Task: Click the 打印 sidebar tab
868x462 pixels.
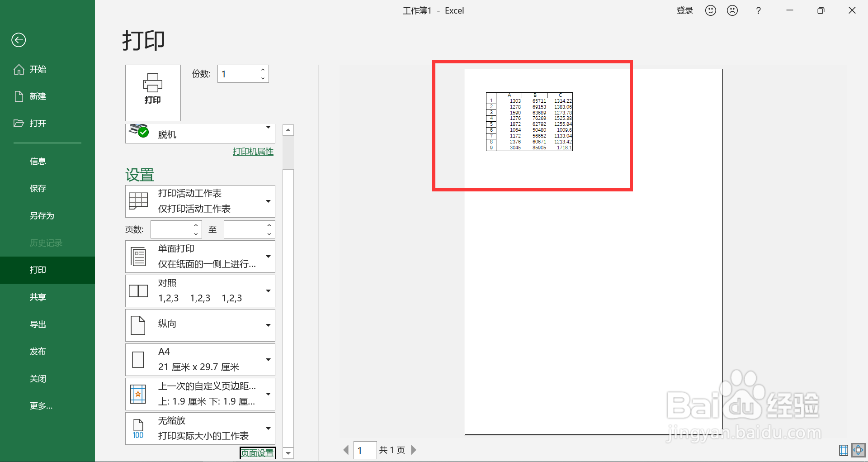Action: (47, 270)
